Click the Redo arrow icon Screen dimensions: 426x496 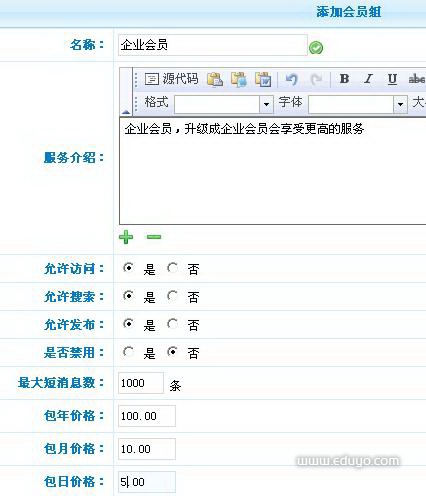[x=316, y=79]
